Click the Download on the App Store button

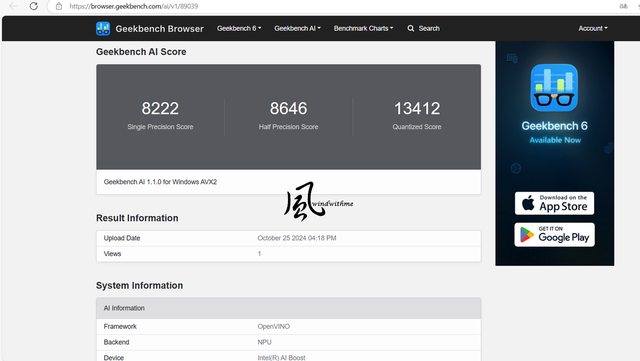pyautogui.click(x=554, y=203)
